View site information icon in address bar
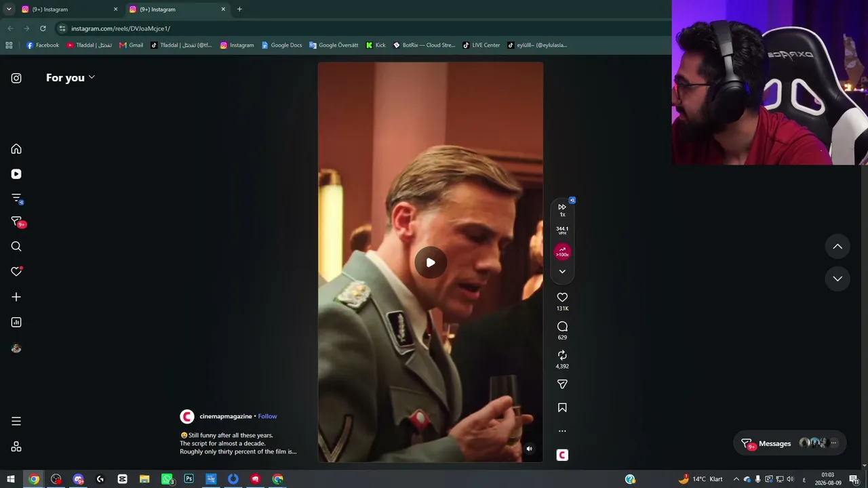 coord(62,28)
